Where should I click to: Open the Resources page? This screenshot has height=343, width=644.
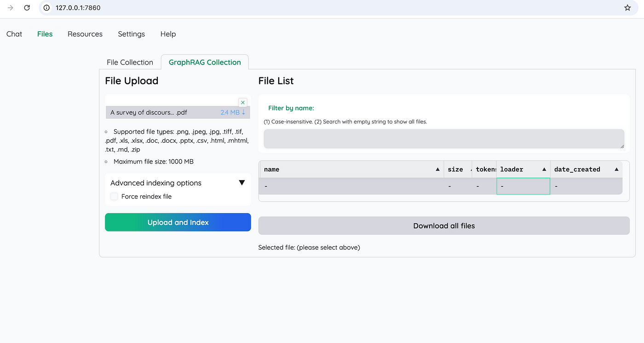[x=85, y=34]
